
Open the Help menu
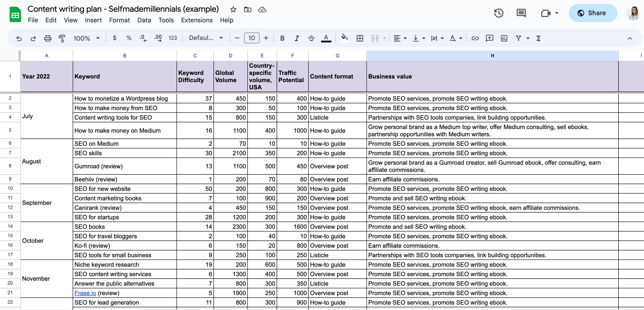(226, 20)
